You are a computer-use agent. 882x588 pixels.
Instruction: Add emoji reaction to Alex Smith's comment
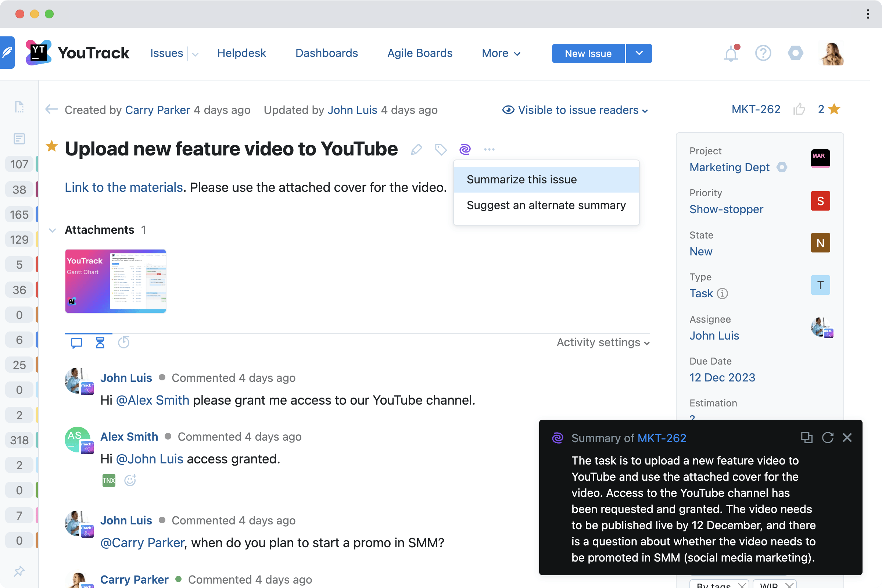pos(130,480)
